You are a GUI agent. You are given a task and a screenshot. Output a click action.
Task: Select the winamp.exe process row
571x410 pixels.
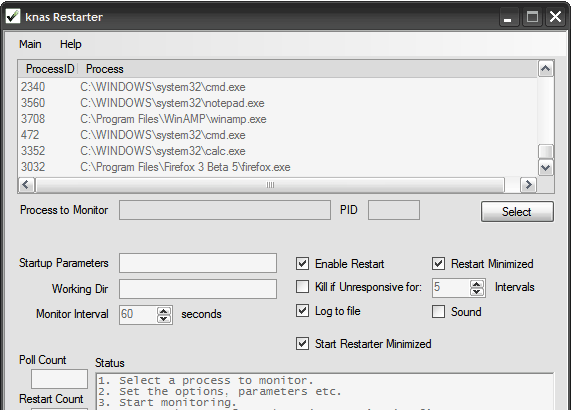[277, 119]
